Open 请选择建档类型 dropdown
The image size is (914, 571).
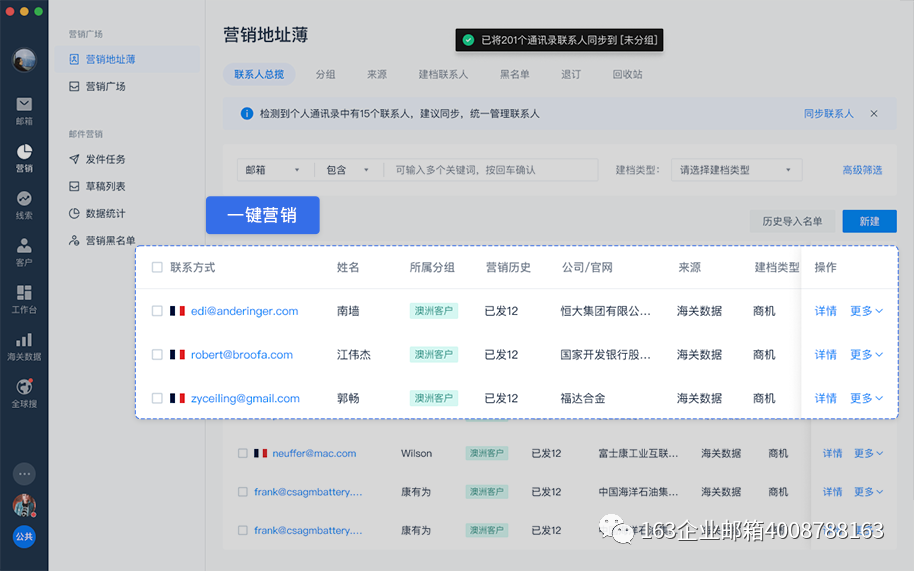pyautogui.click(x=736, y=170)
